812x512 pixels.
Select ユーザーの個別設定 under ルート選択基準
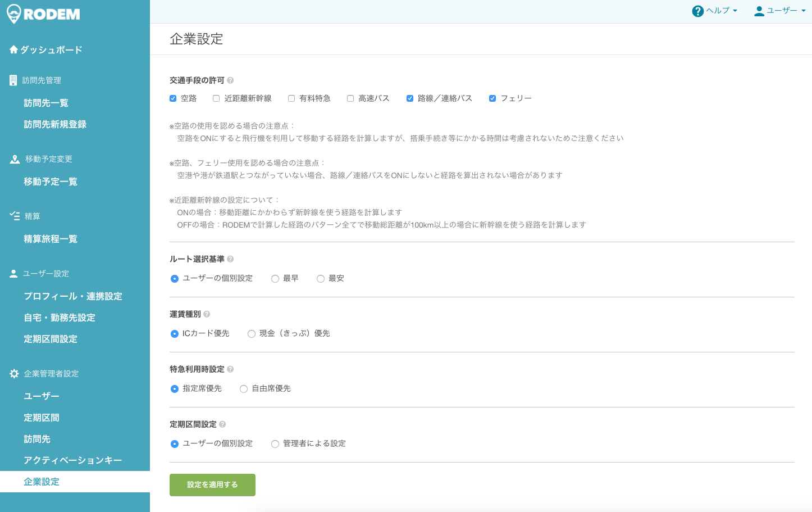175,279
